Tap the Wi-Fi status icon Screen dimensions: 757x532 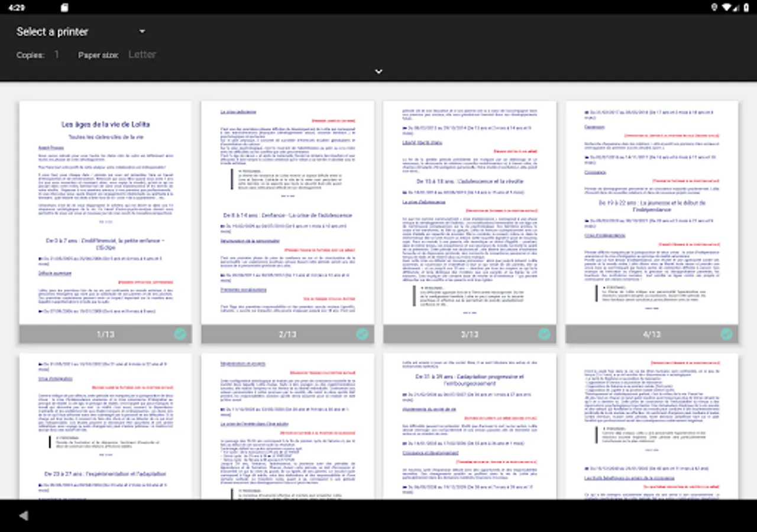726,7
